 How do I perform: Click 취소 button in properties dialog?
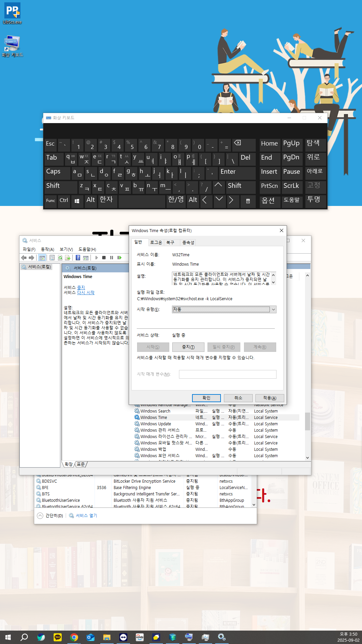(x=238, y=398)
